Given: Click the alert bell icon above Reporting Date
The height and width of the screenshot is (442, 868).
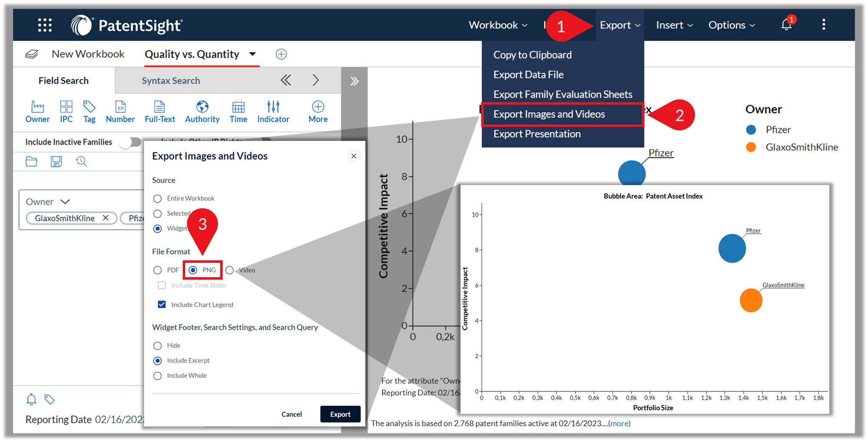Looking at the screenshot, I should (x=31, y=399).
